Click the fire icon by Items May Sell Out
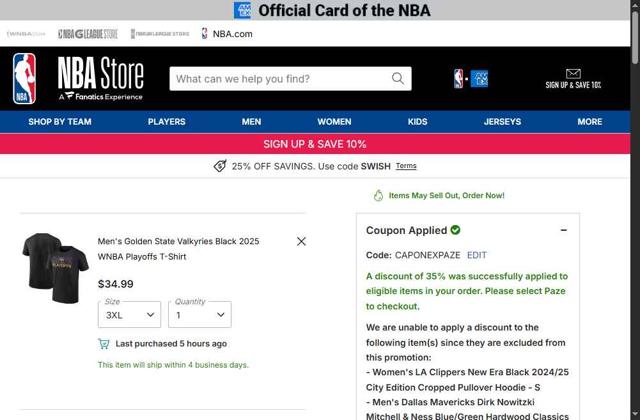Image resolution: width=640 pixels, height=420 pixels. pyautogui.click(x=378, y=196)
